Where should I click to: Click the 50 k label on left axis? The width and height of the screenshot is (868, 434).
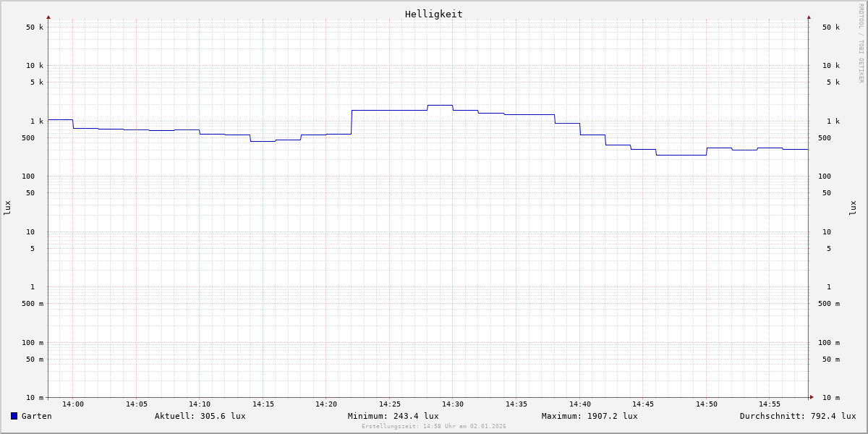tap(35, 27)
